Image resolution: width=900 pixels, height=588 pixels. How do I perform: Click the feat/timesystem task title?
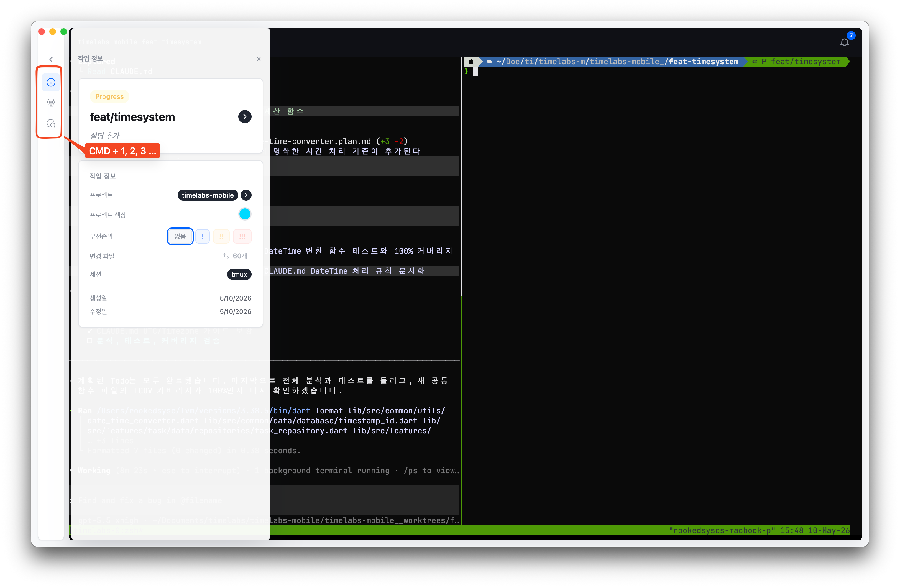click(x=132, y=117)
